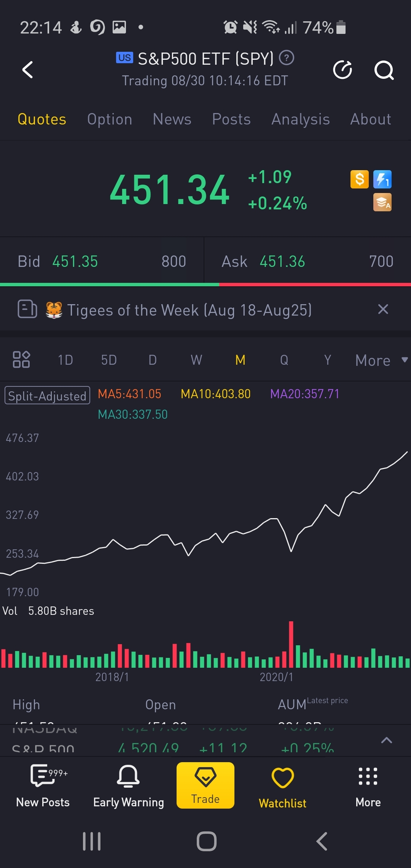This screenshot has height=868, width=411.
Task: Expand the market index panel chevron
Action: (386, 740)
